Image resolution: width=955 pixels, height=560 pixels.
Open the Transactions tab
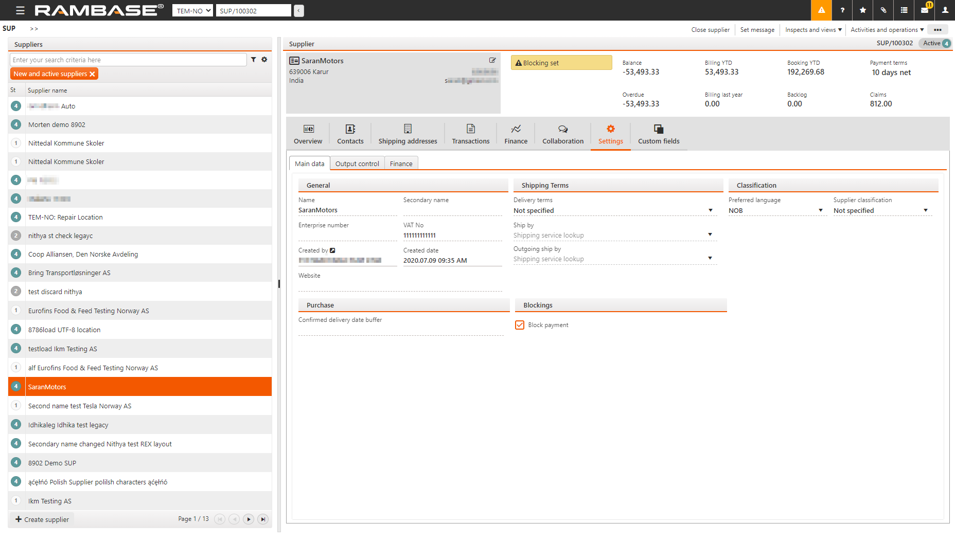[x=470, y=134]
